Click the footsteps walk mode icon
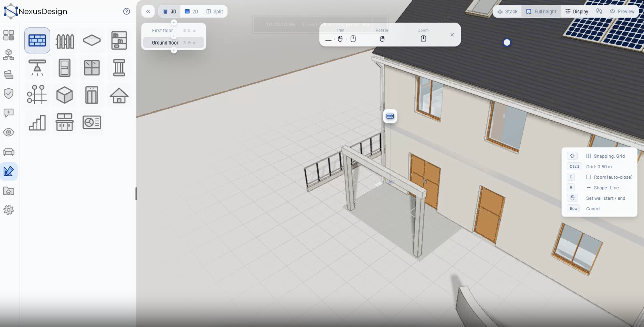 (599, 11)
